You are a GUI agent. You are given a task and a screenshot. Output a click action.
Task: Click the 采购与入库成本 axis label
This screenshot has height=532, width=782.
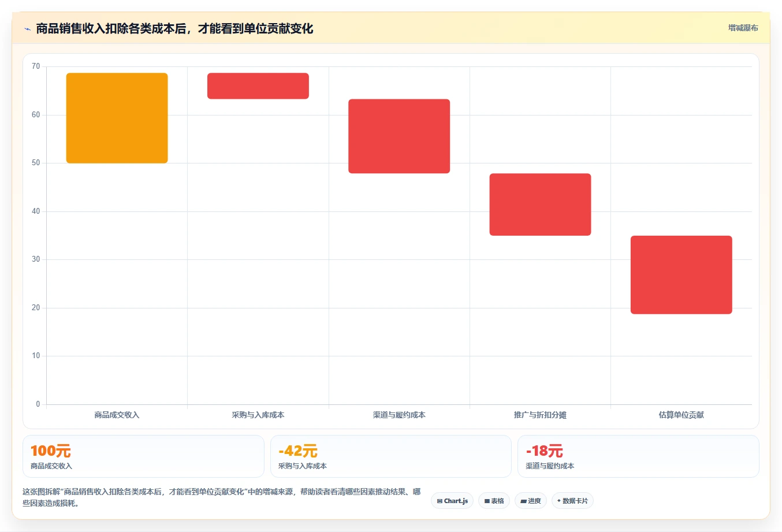(258, 415)
